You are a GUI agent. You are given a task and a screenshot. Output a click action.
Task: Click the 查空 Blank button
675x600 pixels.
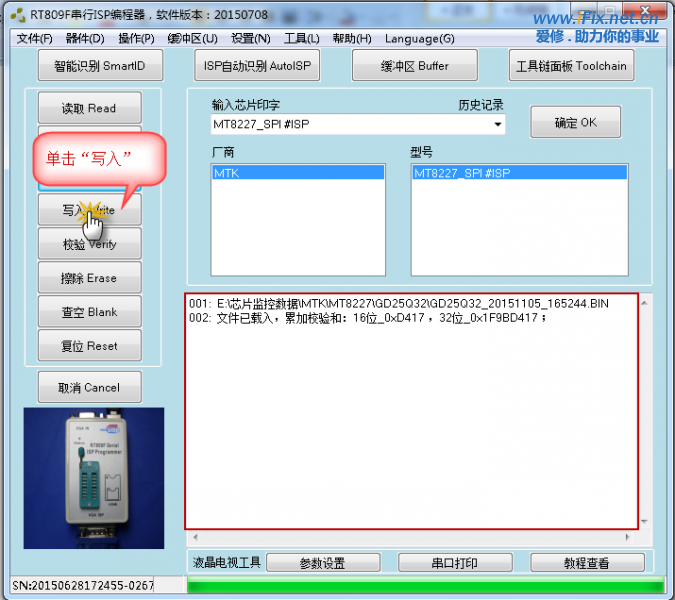[89, 312]
